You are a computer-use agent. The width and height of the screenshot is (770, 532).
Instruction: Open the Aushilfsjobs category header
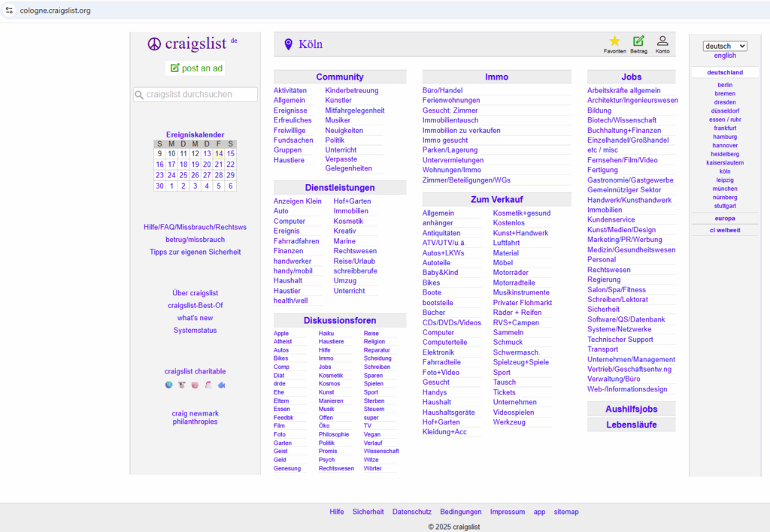pyautogui.click(x=631, y=410)
